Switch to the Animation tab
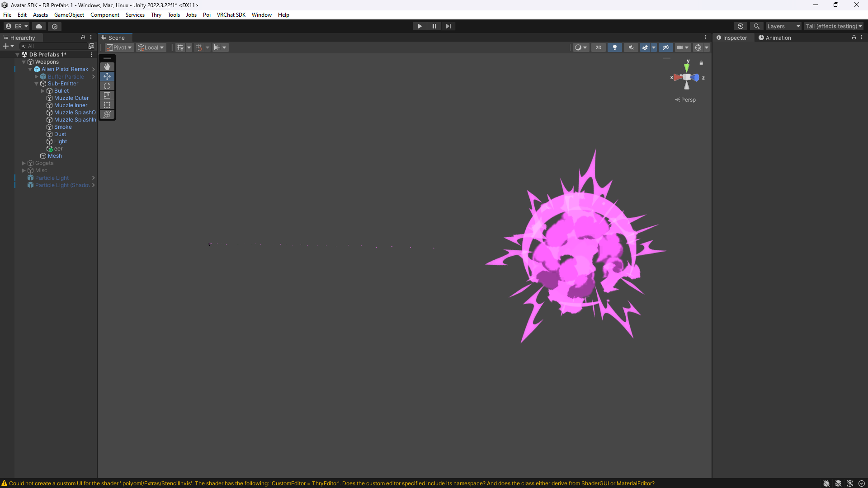 click(x=774, y=38)
